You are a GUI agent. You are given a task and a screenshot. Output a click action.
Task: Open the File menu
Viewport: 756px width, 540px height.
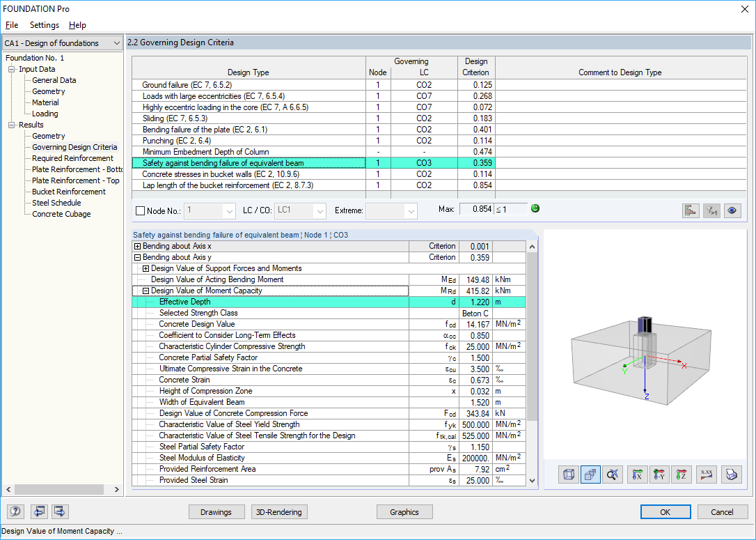pyautogui.click(x=12, y=25)
